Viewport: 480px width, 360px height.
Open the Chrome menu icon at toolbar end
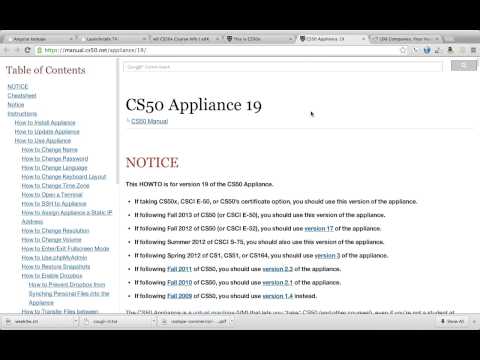tap(473, 50)
